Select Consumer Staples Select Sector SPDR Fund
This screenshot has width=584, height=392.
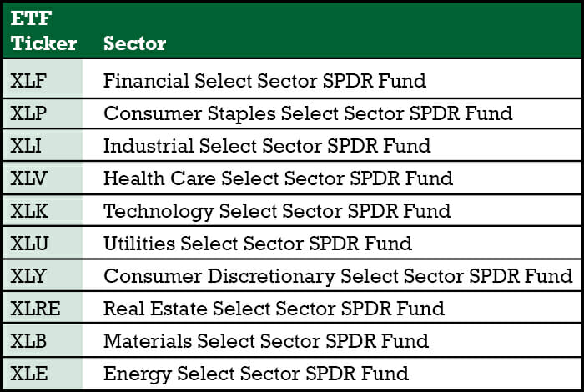[307, 113]
